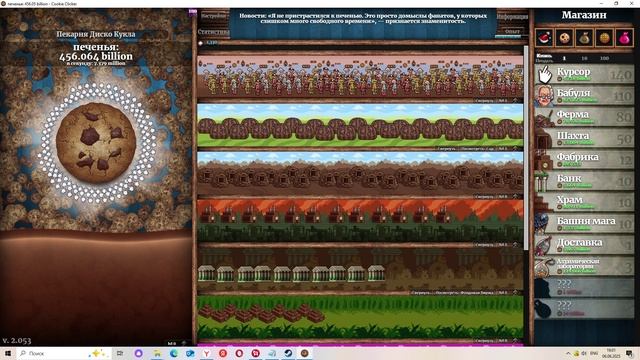Buy a Курсор building
This screenshot has height=360, width=640.
pos(584,74)
